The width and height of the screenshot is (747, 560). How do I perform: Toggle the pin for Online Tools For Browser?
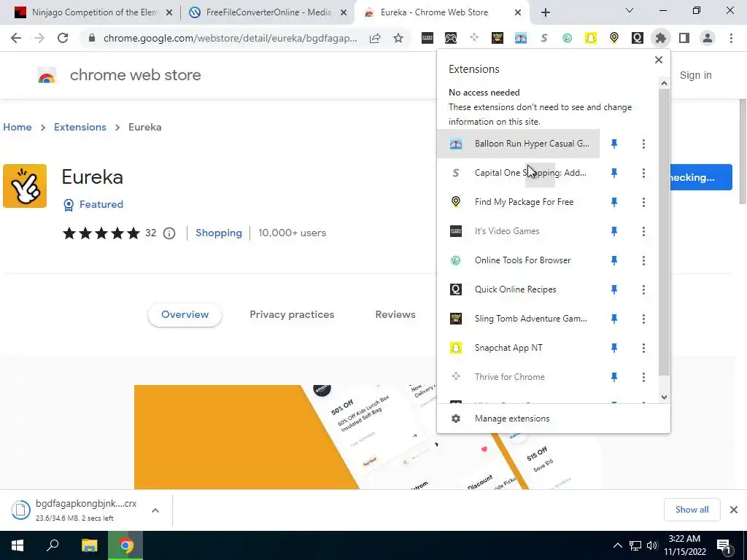pos(614,260)
